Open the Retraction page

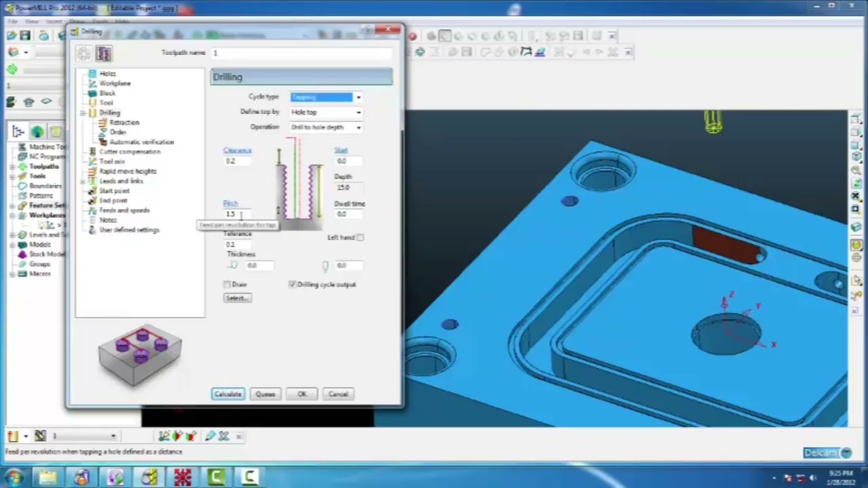[x=124, y=123]
